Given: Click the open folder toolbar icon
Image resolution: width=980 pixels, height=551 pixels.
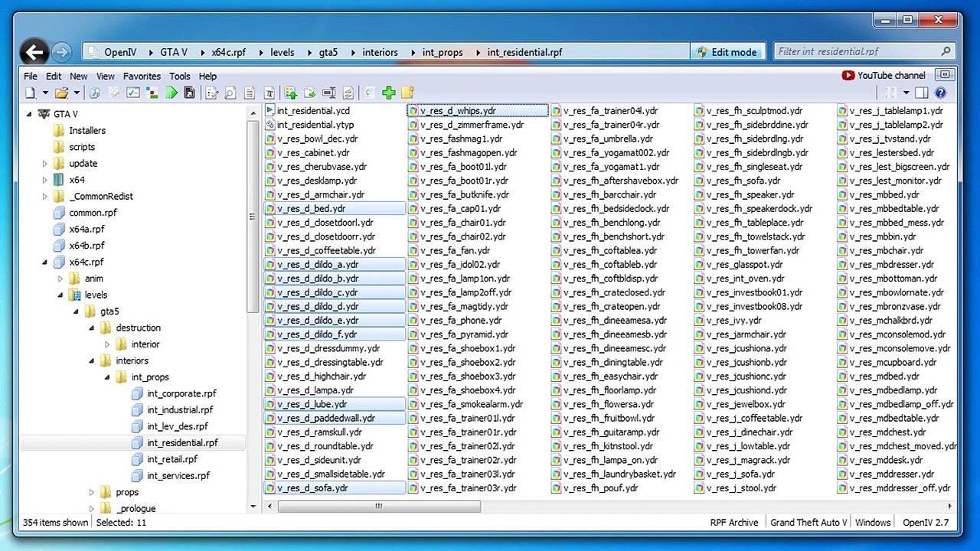Looking at the screenshot, I should tap(60, 93).
